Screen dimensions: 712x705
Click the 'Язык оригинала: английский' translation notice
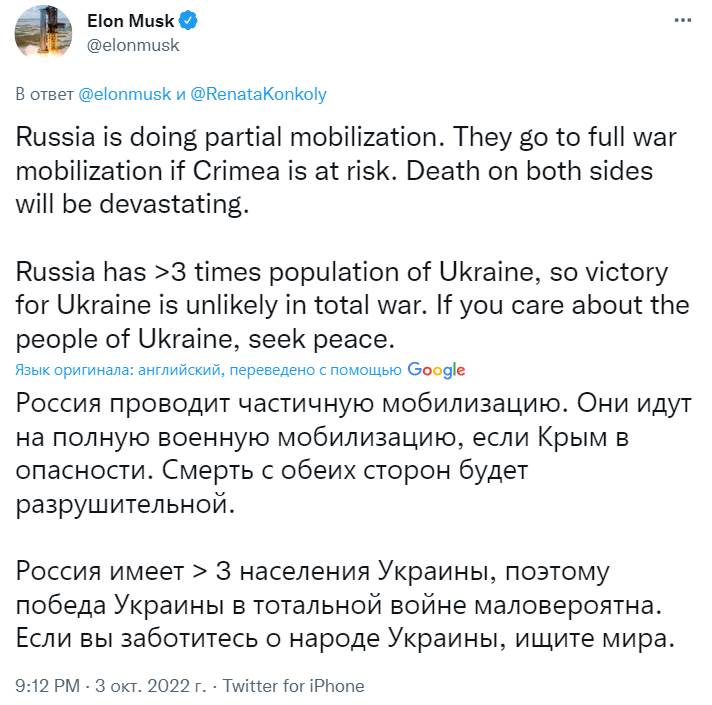(x=121, y=370)
